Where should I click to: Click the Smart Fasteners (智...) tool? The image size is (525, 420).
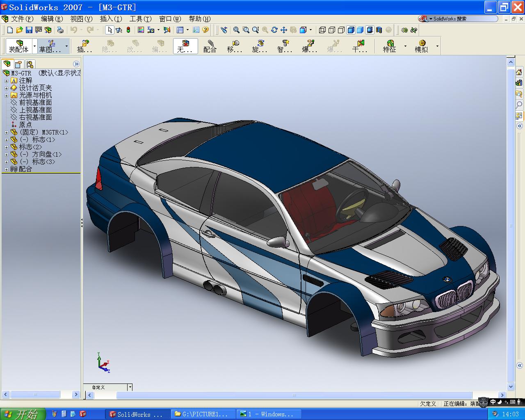tap(285, 46)
